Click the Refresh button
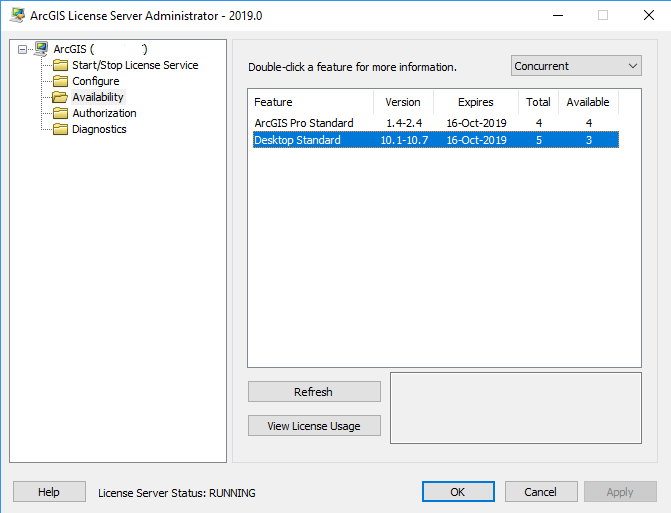The height and width of the screenshot is (513, 671). [x=314, y=391]
